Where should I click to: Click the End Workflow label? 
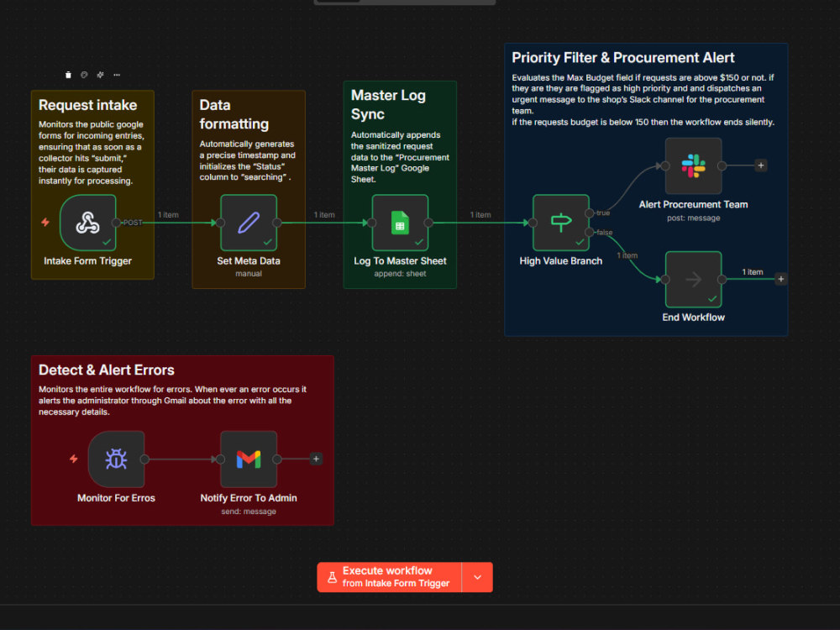click(693, 318)
